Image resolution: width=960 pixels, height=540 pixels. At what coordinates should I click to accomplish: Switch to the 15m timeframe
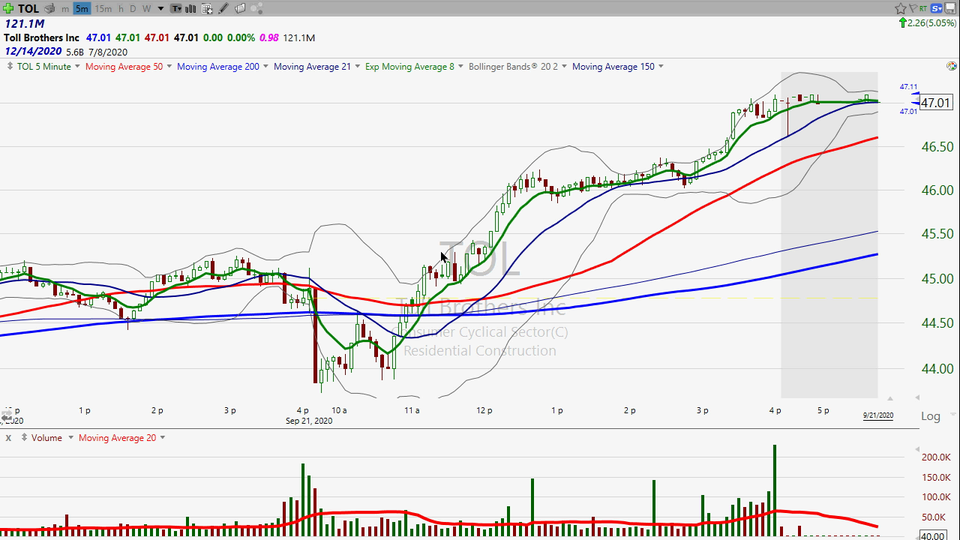point(103,8)
